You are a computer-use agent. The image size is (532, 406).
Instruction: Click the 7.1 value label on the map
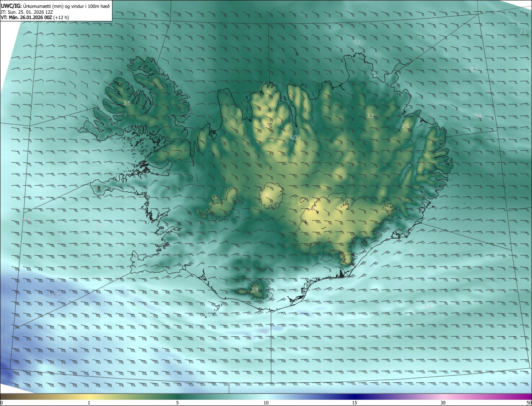click(x=523, y=32)
